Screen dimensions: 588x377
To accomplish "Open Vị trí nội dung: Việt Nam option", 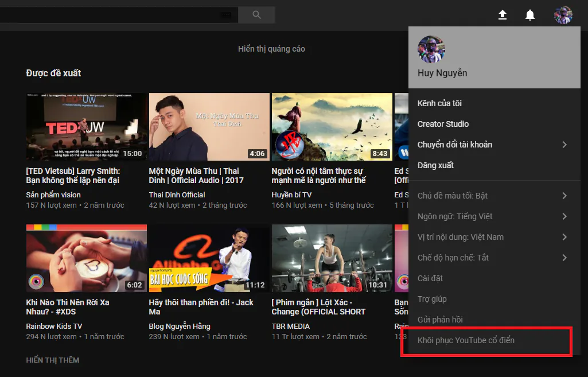I will click(x=494, y=237).
